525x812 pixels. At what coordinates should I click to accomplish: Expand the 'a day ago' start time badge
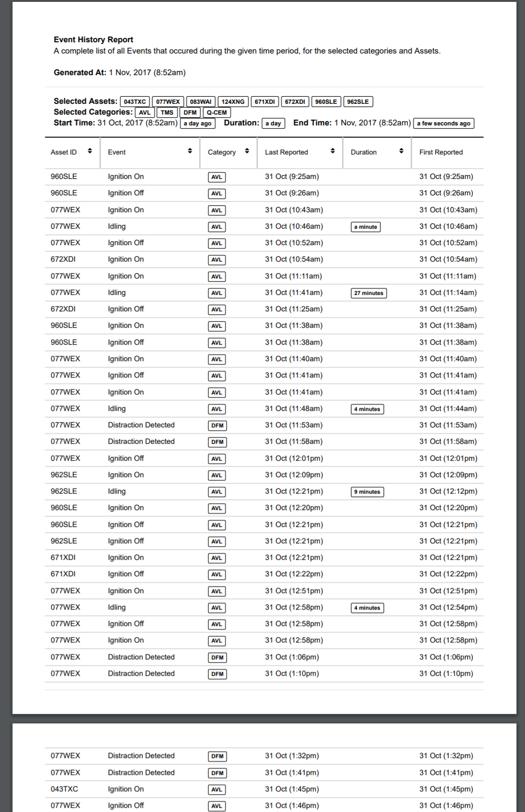[198, 124]
